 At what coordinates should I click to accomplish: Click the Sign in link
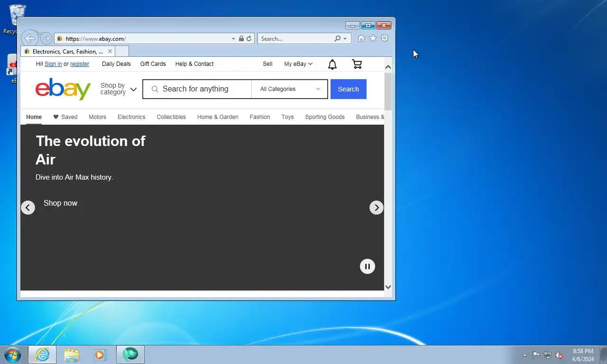point(53,64)
